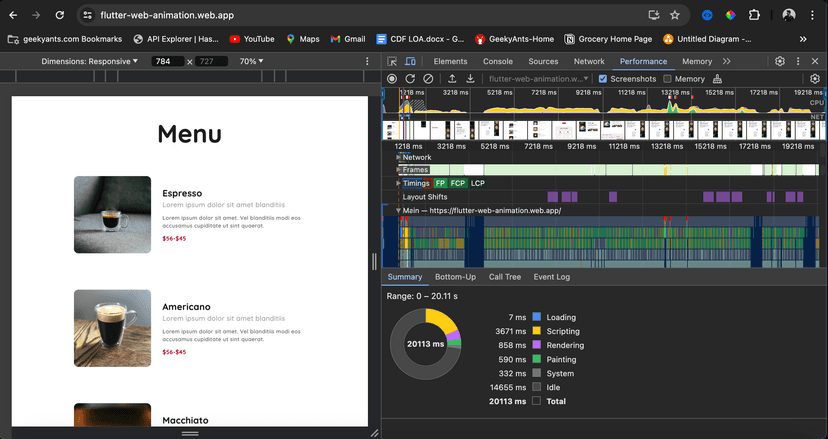Click the Record performance button

pos(392,79)
